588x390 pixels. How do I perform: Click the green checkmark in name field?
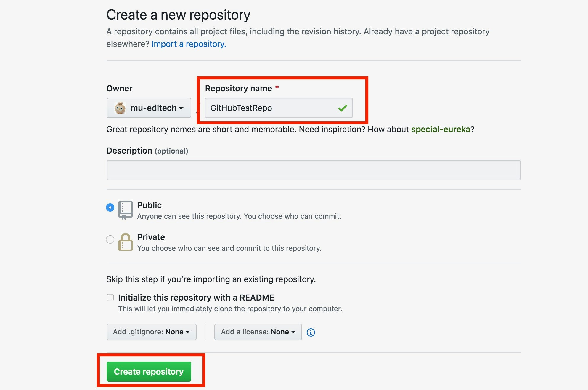tap(343, 108)
